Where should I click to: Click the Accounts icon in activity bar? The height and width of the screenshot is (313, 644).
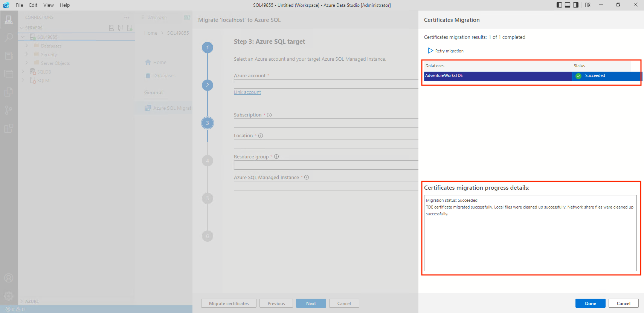click(9, 278)
